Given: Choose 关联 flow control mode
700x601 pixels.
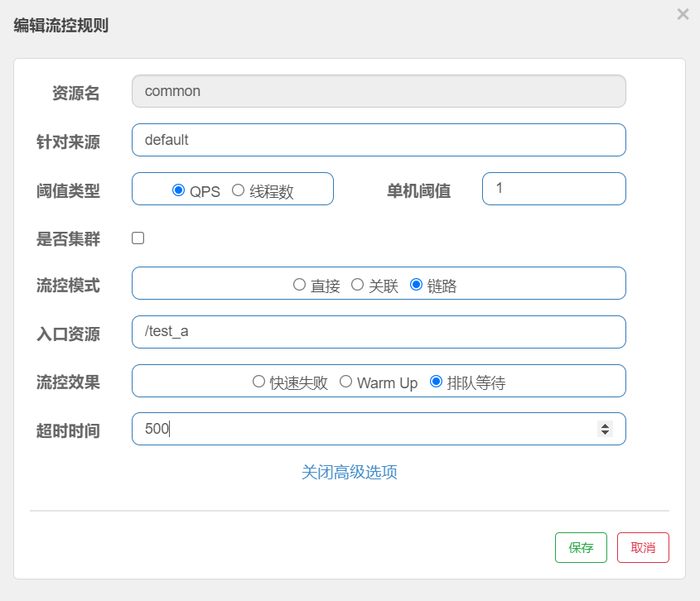Looking at the screenshot, I should click(x=357, y=284).
